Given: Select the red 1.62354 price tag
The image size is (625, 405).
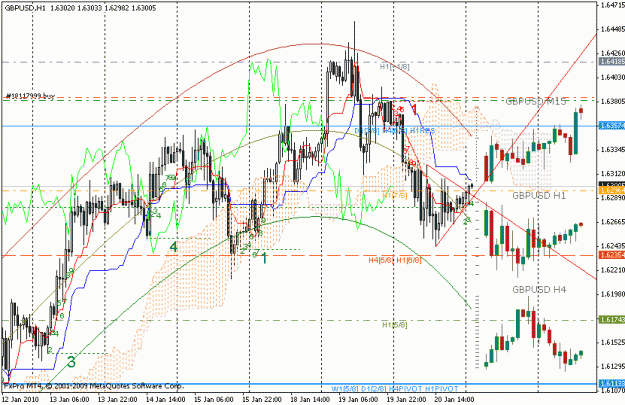Looking at the screenshot, I should click(612, 255).
